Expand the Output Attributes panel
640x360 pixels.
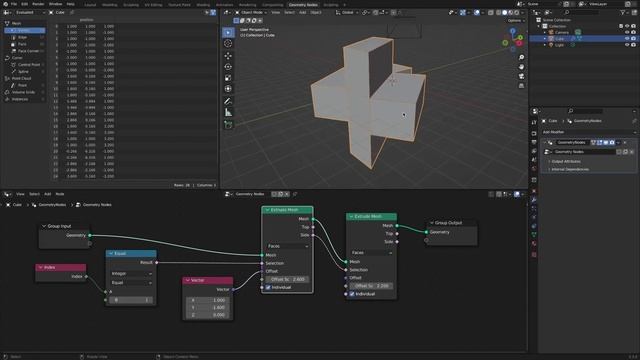[566, 162]
